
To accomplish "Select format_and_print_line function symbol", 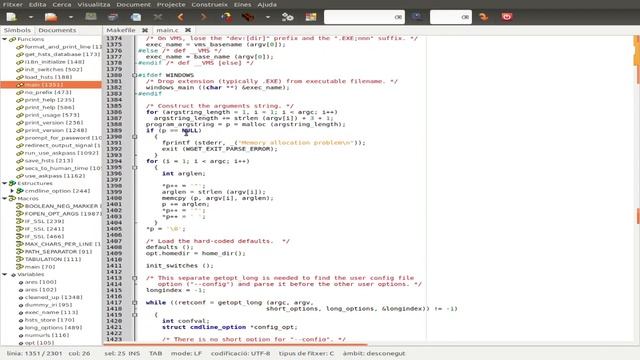I will click(x=59, y=47).
